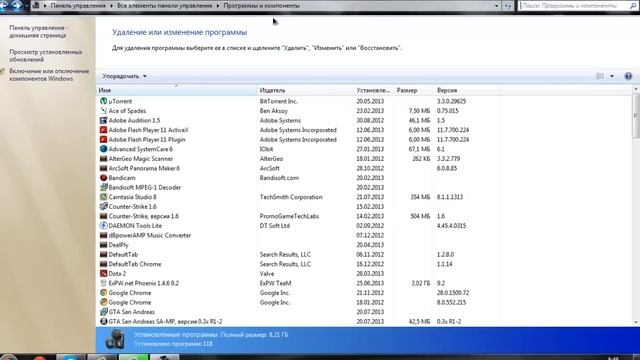Select the Camtasia Studio 8 icon

point(104,197)
